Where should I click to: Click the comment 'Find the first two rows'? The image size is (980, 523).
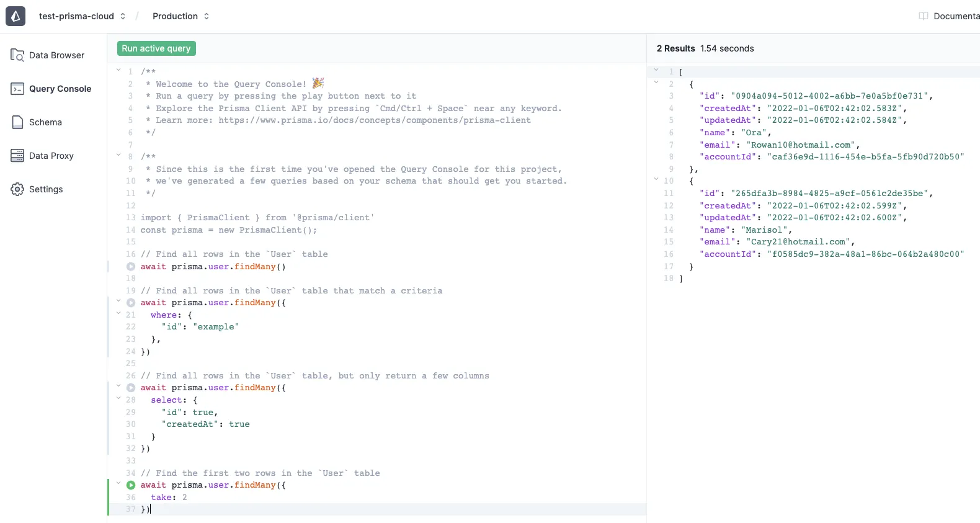(x=261, y=473)
